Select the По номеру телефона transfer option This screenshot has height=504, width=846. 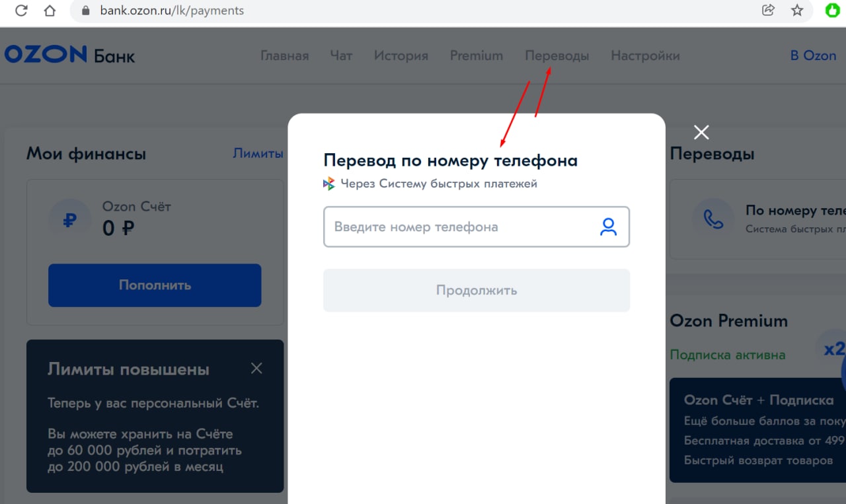pos(757,219)
